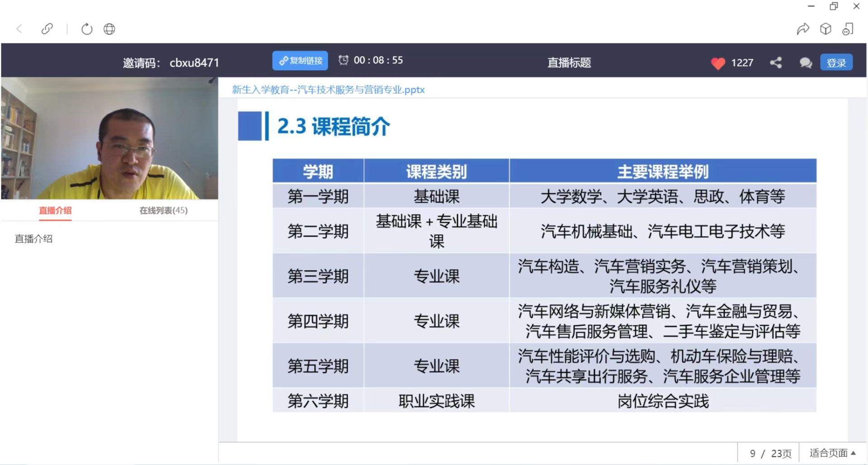
Task: Click the forward share arrow icon
Action: click(x=803, y=29)
